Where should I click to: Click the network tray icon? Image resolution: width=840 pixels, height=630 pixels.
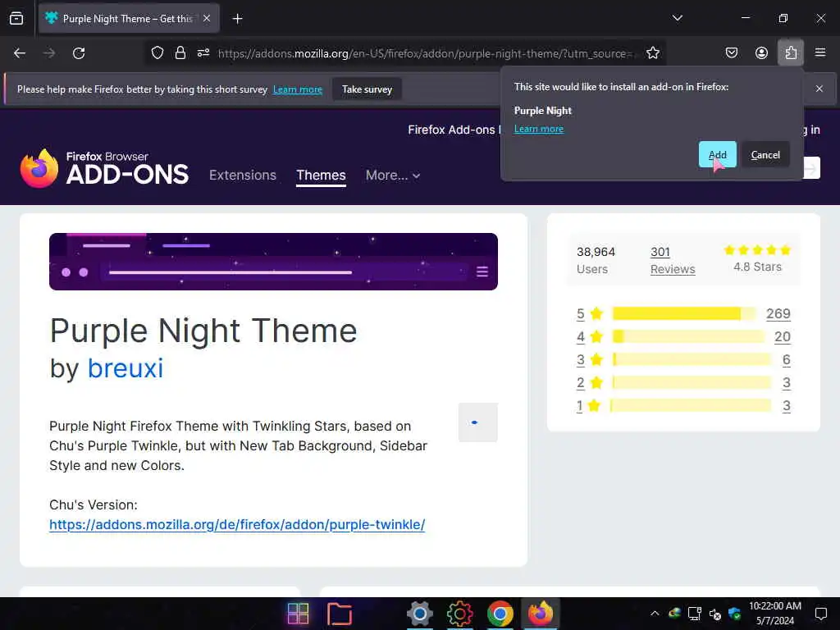tap(695, 614)
